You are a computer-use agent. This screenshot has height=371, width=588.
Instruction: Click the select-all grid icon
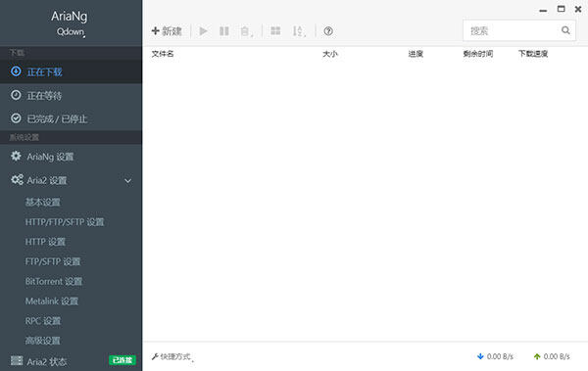(x=275, y=30)
